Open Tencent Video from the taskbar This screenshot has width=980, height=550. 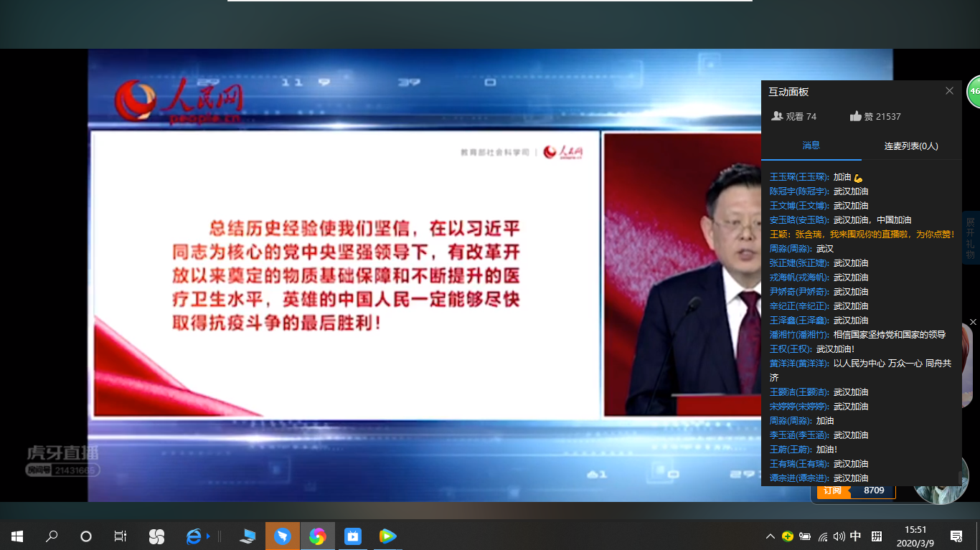[x=387, y=536]
